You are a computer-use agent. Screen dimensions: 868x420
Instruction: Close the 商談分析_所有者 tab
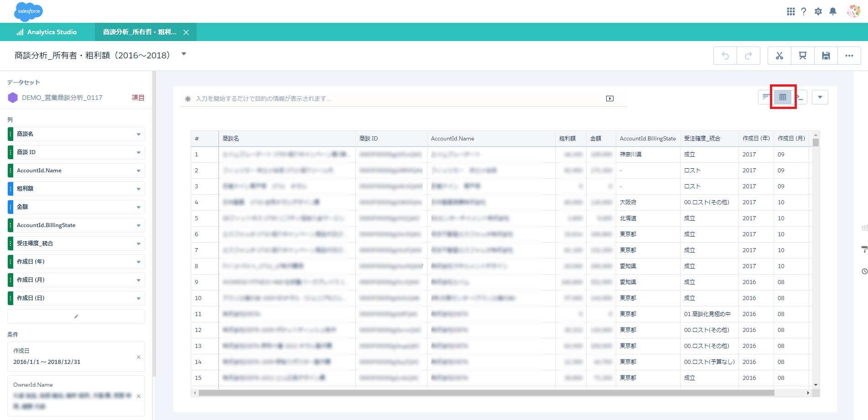pyautogui.click(x=186, y=32)
